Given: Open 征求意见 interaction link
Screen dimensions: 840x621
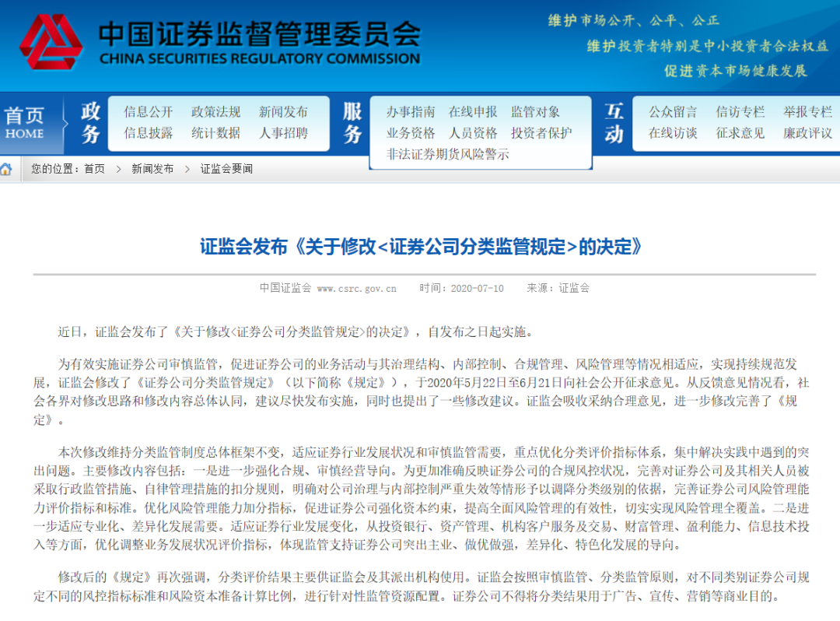Looking at the screenshot, I should (740, 133).
